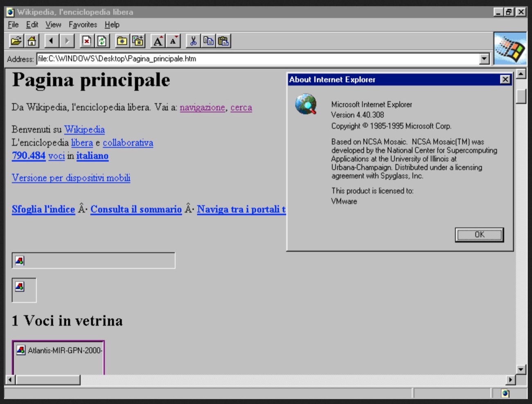Viewport: 532px width, 404px height.
Task: Follow the "Sfoglia l'indice" link
Action: tap(43, 209)
